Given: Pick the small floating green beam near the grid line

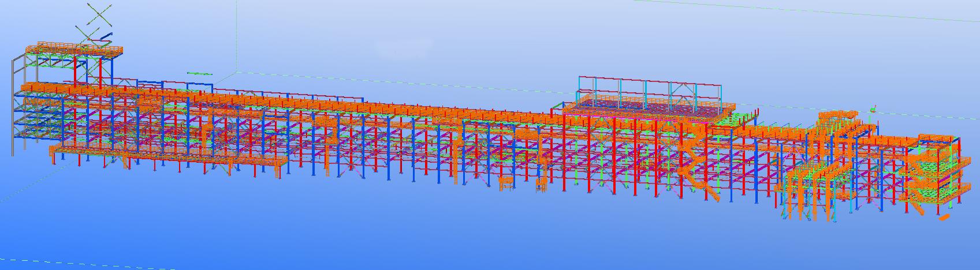Looking at the screenshot, I should coord(199,73).
